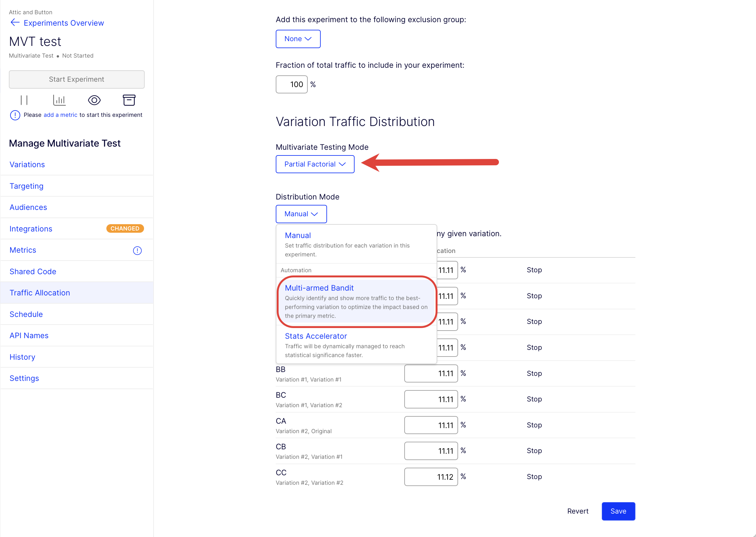Stop the CC variation
The image size is (756, 537).
pos(534,477)
